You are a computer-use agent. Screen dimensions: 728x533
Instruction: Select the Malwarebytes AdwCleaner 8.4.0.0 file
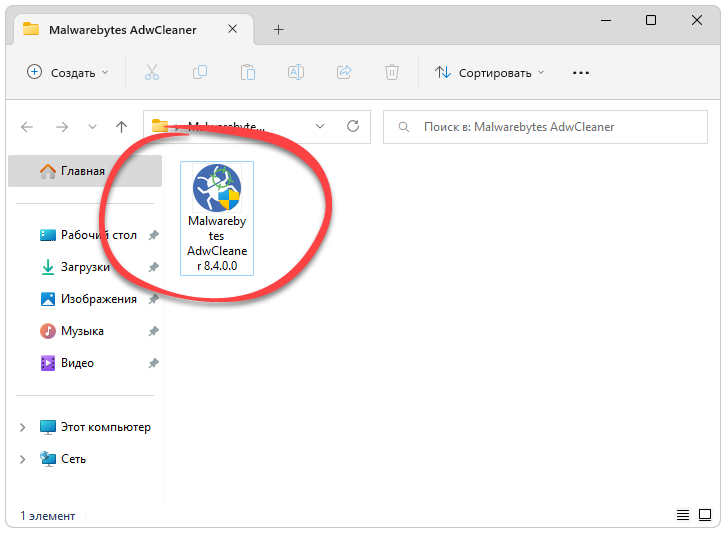217,218
